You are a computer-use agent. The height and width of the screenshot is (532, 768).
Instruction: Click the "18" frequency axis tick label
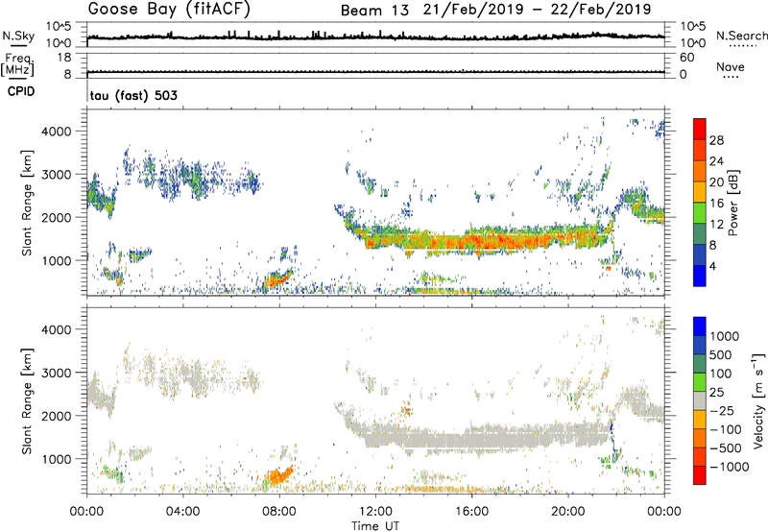64,58
